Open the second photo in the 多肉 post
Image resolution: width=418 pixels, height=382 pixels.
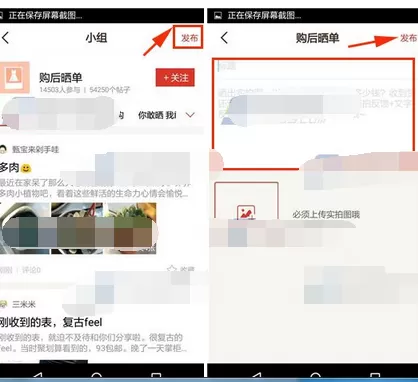tap(77, 228)
